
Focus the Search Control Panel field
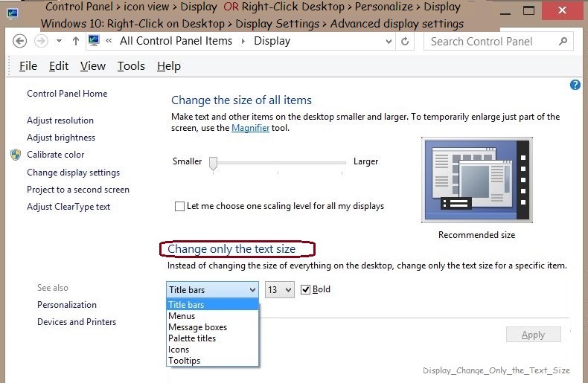click(x=499, y=41)
